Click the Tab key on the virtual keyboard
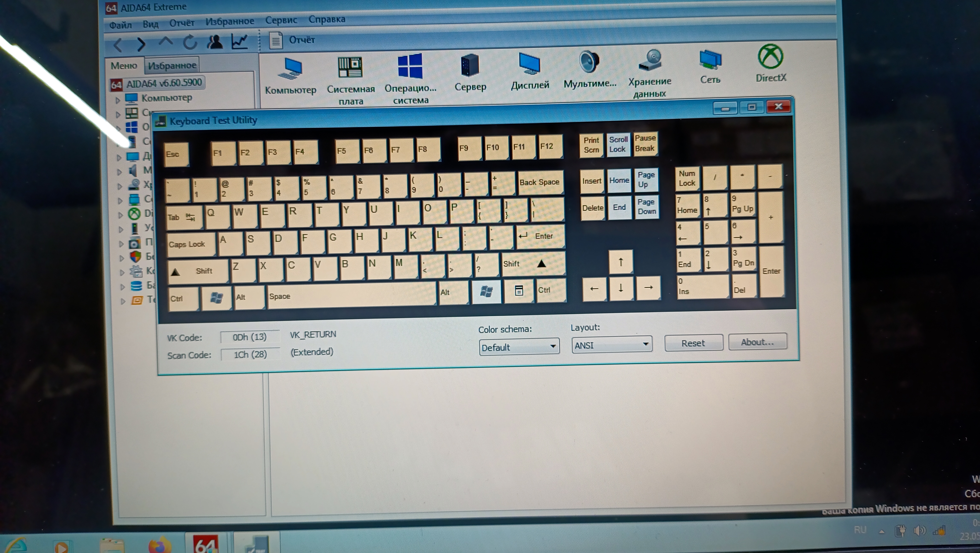The height and width of the screenshot is (553, 980). point(185,218)
